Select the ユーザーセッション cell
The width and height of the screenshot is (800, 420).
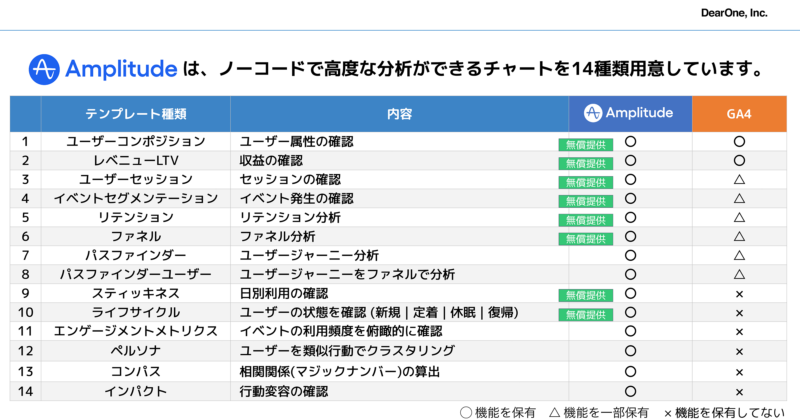click(136, 179)
